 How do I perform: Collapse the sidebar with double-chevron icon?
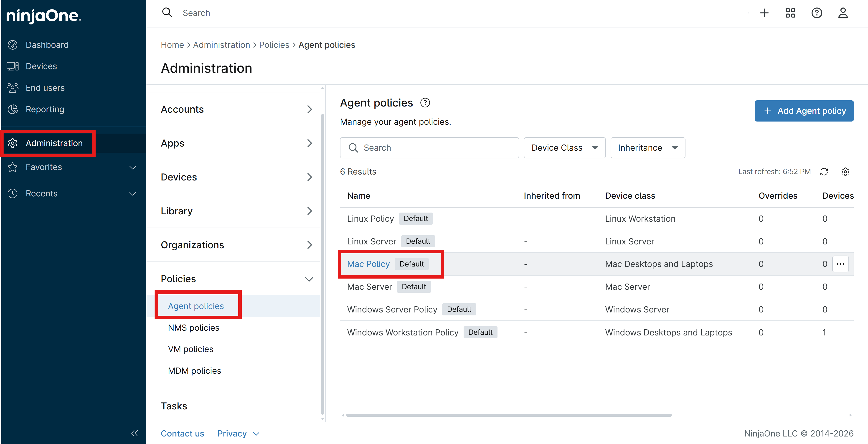(x=135, y=433)
